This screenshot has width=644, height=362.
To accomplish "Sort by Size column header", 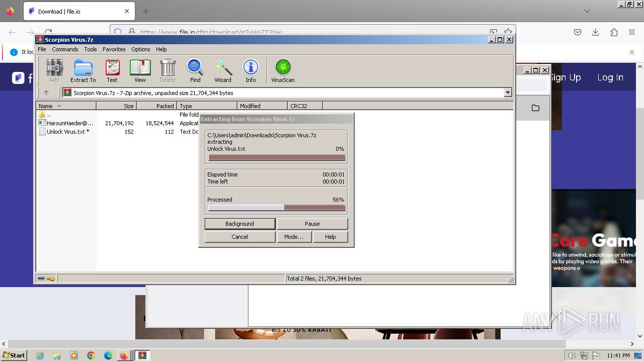I will coord(116,106).
